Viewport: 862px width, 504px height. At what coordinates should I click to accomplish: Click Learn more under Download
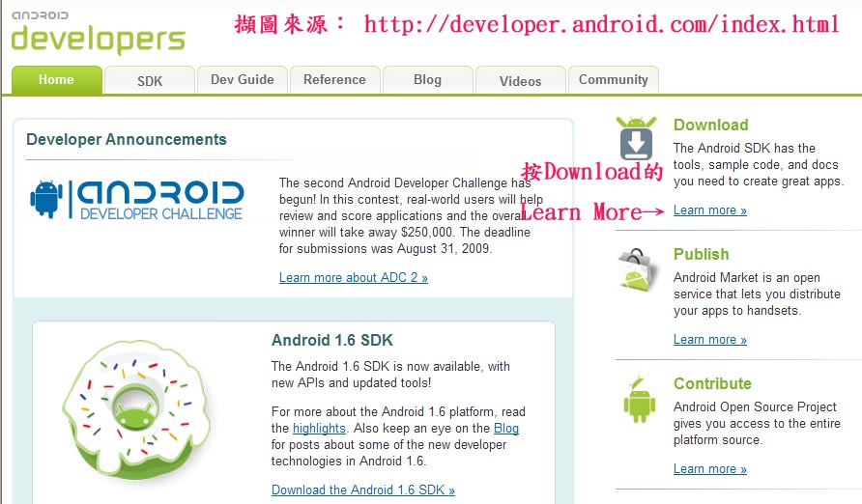pos(709,210)
